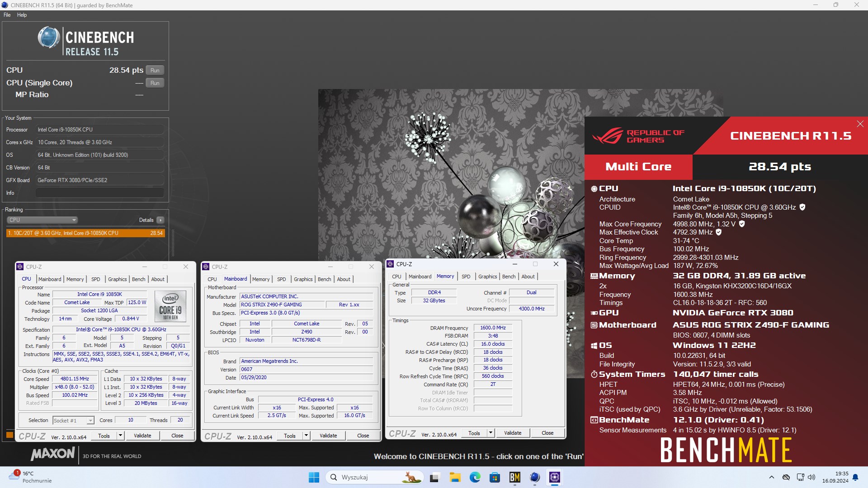
Task: Open Task View from taskbar
Action: [x=435, y=477]
